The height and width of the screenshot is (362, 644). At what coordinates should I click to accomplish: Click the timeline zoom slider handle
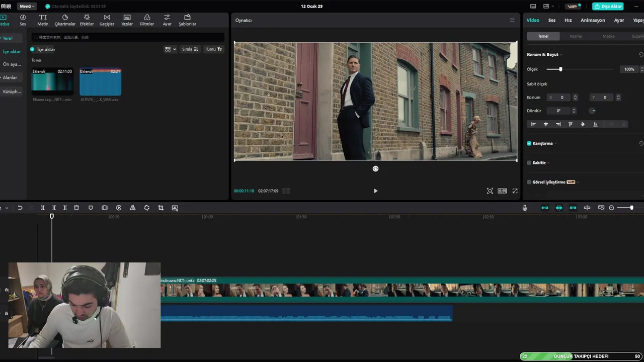click(x=631, y=208)
